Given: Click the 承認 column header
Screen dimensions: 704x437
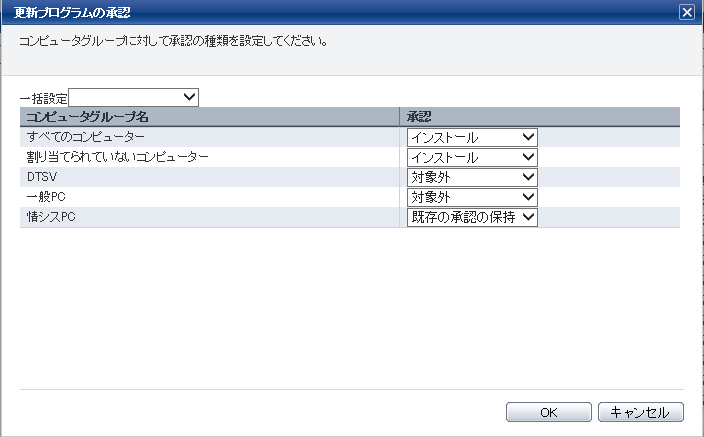Looking at the screenshot, I should pyautogui.click(x=540, y=117).
